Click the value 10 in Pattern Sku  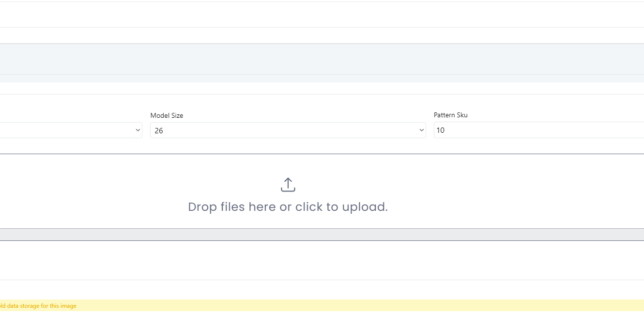tap(440, 130)
